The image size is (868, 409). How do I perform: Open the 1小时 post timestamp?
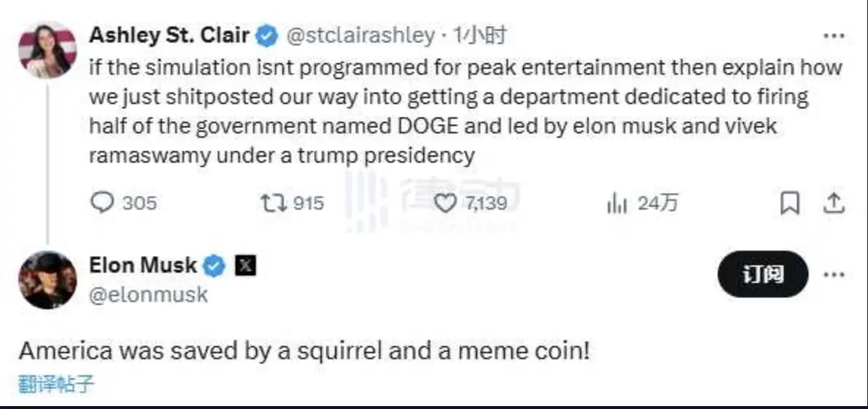(479, 34)
